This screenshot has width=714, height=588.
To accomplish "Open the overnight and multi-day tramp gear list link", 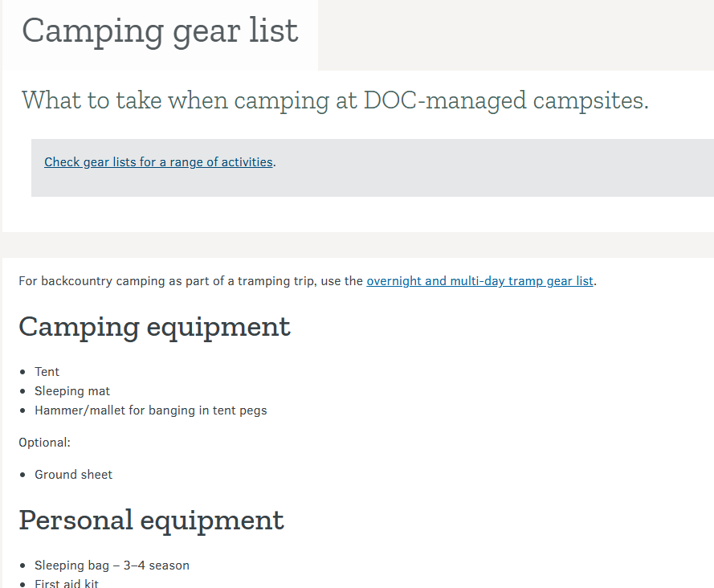I will pos(479,281).
